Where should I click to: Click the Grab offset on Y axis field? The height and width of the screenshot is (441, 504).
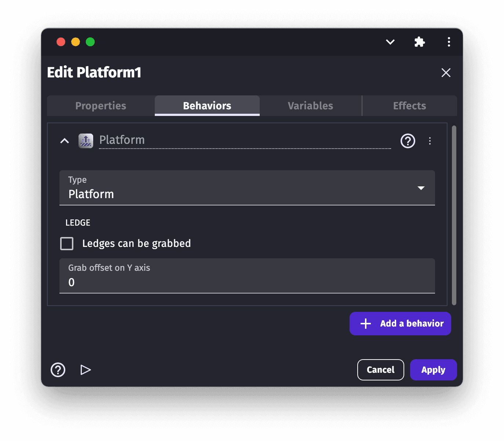(x=247, y=282)
